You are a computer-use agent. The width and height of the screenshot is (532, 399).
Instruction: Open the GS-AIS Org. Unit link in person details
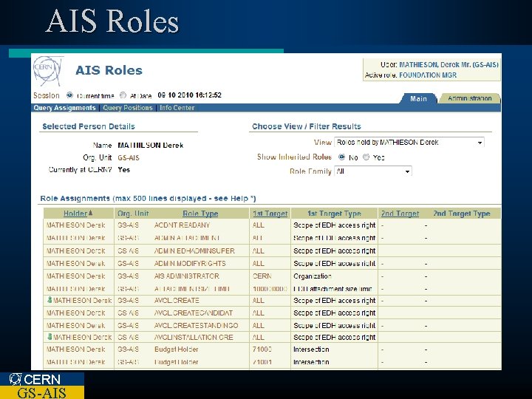coord(129,158)
